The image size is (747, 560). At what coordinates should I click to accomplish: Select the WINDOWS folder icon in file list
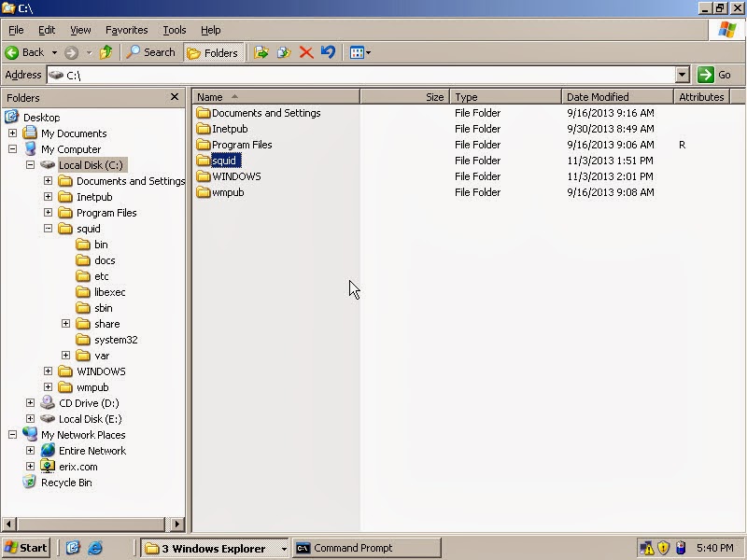(204, 176)
